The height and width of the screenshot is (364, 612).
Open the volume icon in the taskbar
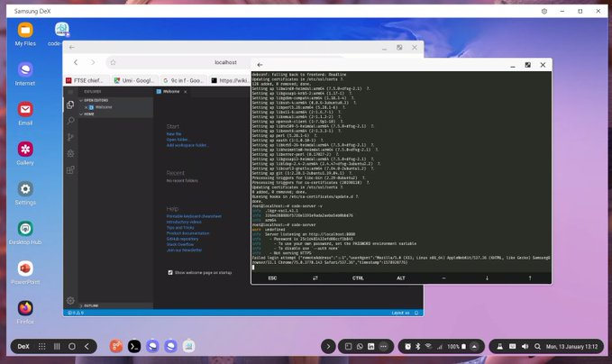[x=525, y=347]
